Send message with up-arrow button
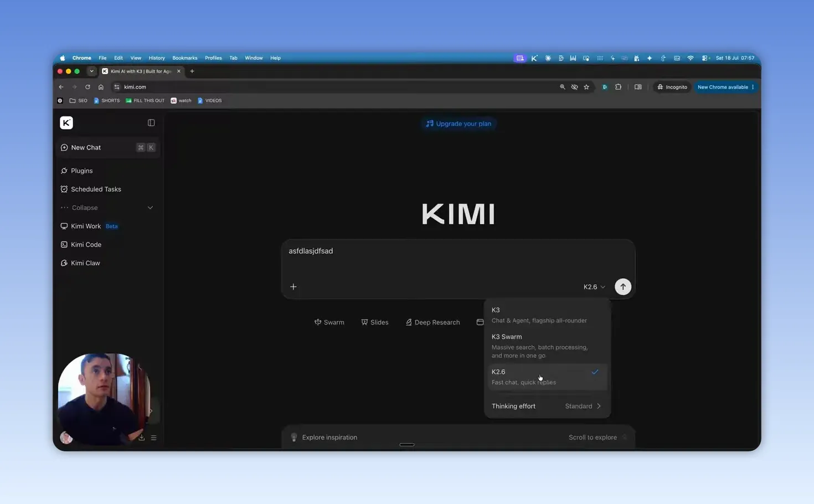 tap(623, 287)
